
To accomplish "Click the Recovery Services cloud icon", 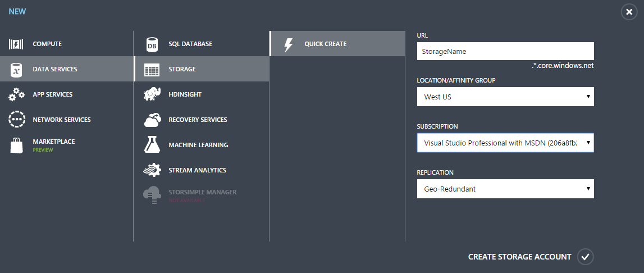I will click(152, 120).
